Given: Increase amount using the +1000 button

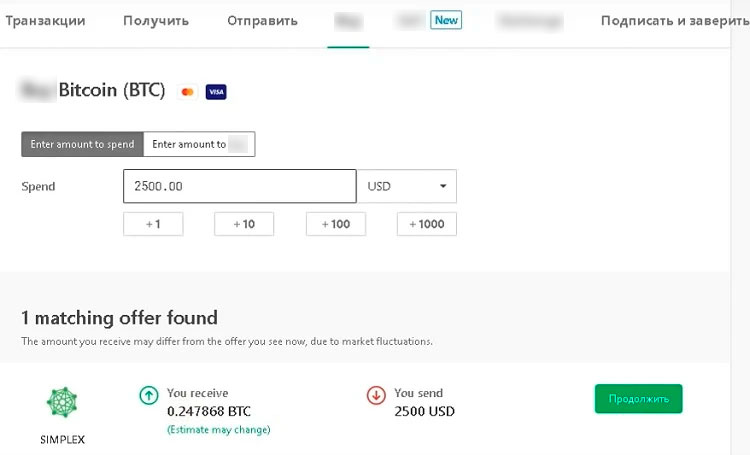Looking at the screenshot, I should click(427, 224).
